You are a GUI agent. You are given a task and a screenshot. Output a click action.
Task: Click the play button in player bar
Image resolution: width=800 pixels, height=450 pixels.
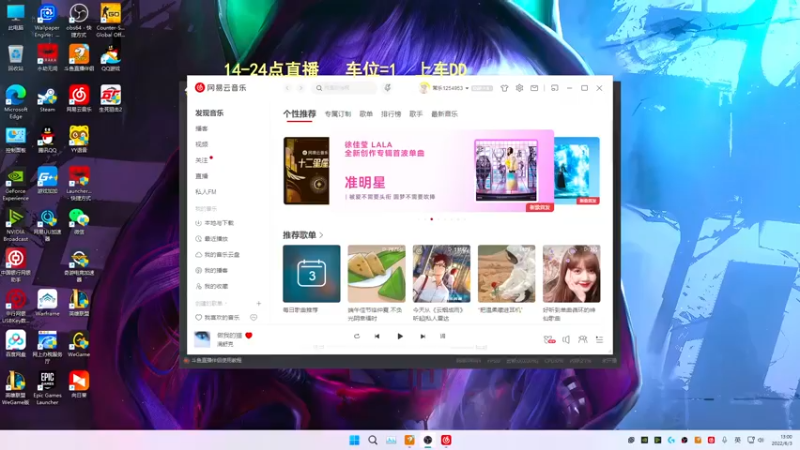tap(400, 336)
